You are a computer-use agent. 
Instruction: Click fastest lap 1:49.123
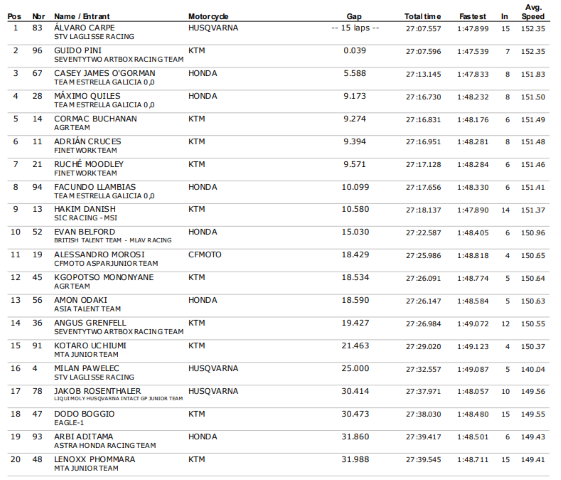click(x=473, y=347)
